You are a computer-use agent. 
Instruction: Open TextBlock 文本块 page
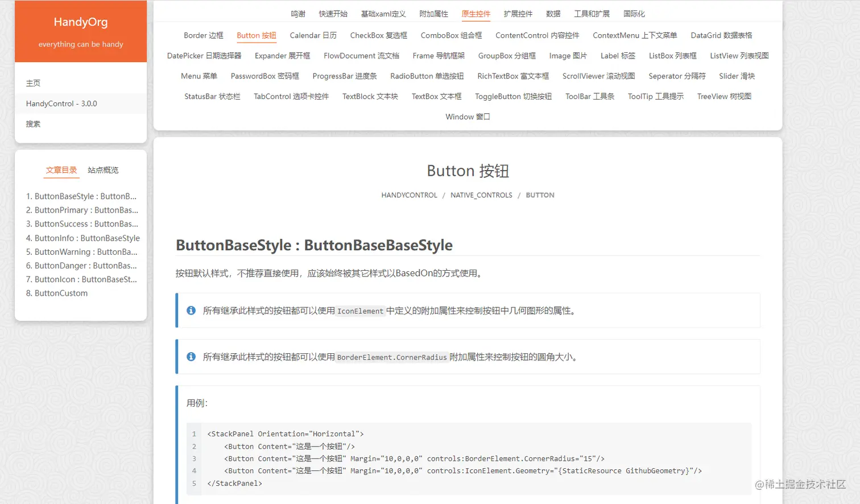pos(370,97)
